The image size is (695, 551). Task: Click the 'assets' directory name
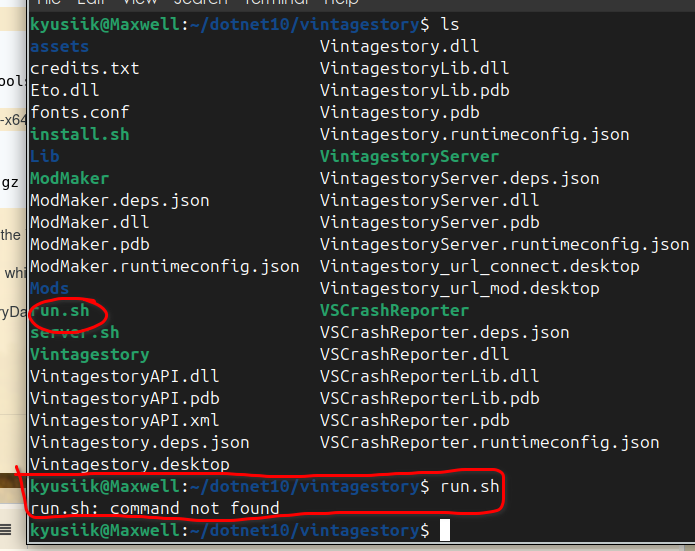click(59, 46)
